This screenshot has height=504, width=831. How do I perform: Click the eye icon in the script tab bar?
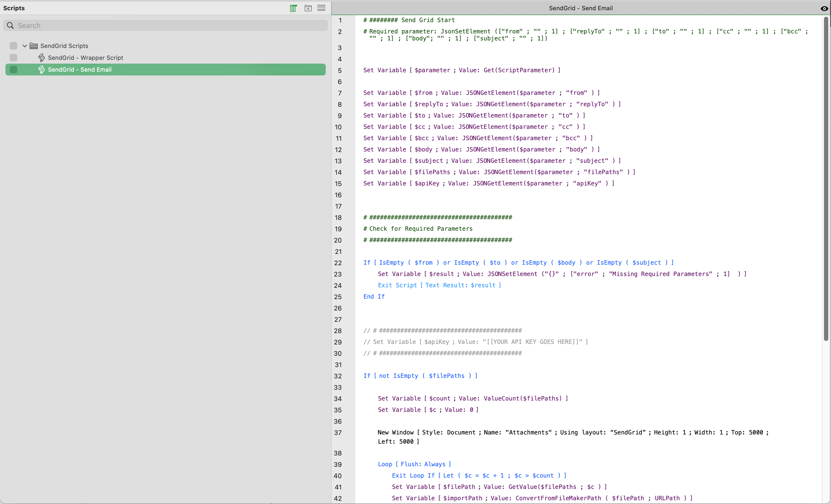point(824,8)
